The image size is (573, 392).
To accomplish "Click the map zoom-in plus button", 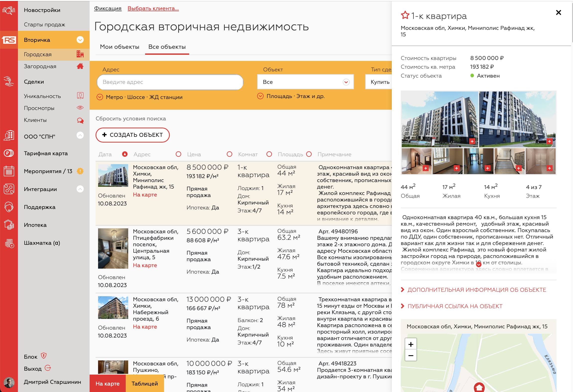I will [x=411, y=344].
